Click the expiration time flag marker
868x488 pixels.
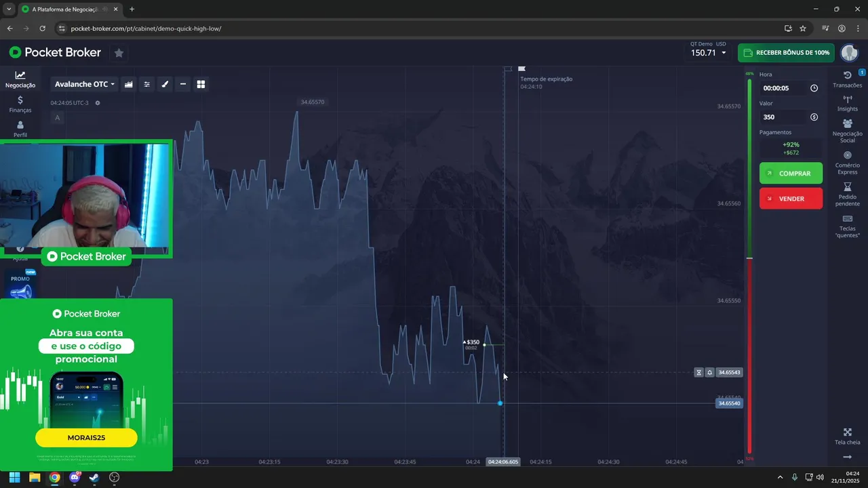coord(521,68)
